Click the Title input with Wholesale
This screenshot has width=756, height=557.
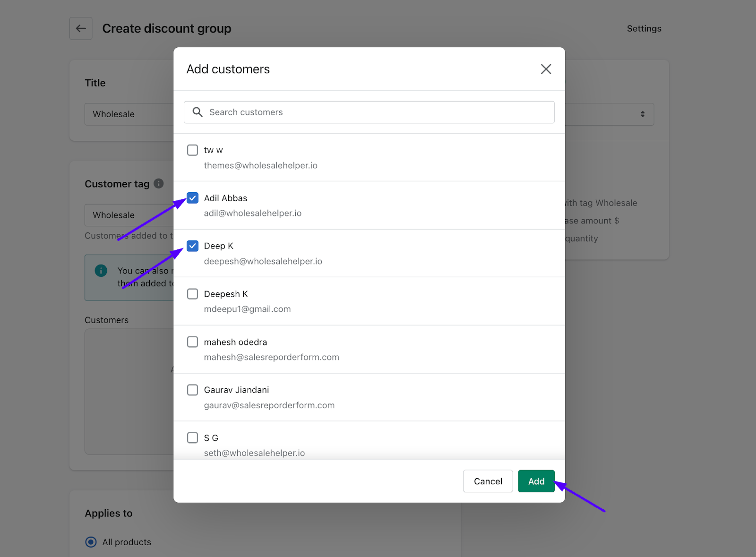pos(129,114)
